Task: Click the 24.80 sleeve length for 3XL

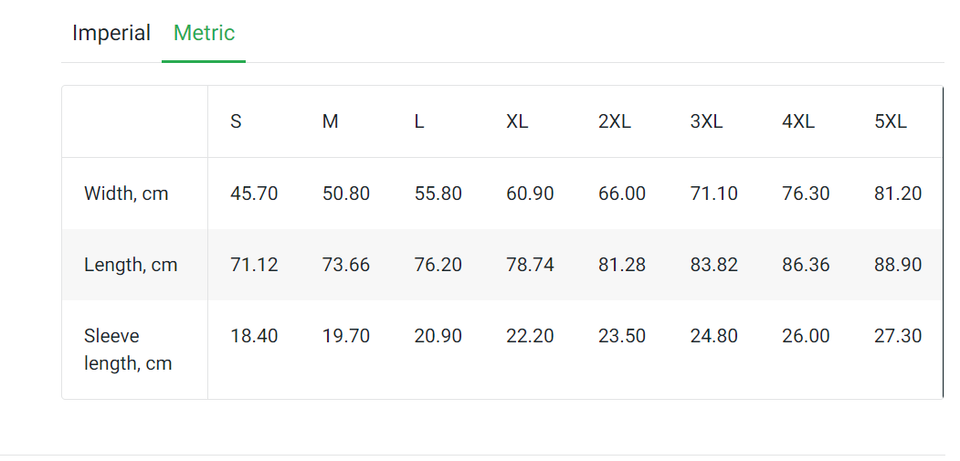Action: 714,336
